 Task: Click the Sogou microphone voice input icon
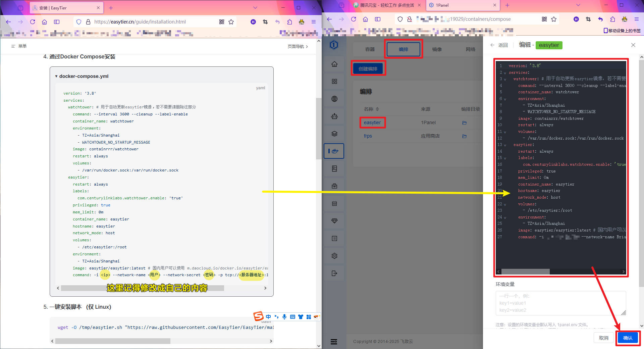[284, 317]
